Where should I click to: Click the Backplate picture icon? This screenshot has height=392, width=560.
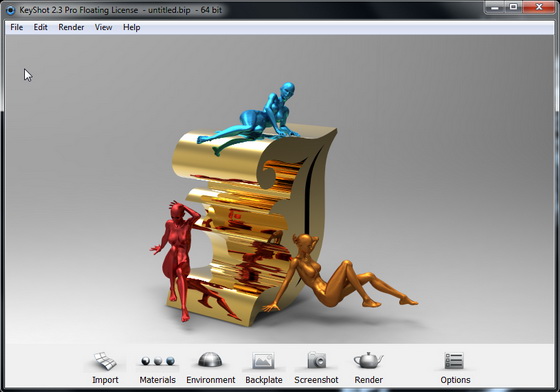click(263, 361)
